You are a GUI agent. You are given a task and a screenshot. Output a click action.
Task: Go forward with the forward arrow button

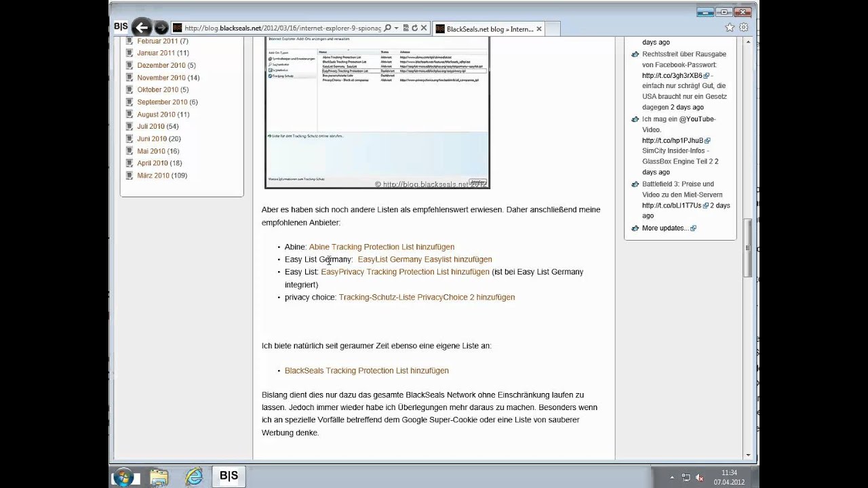point(161,28)
